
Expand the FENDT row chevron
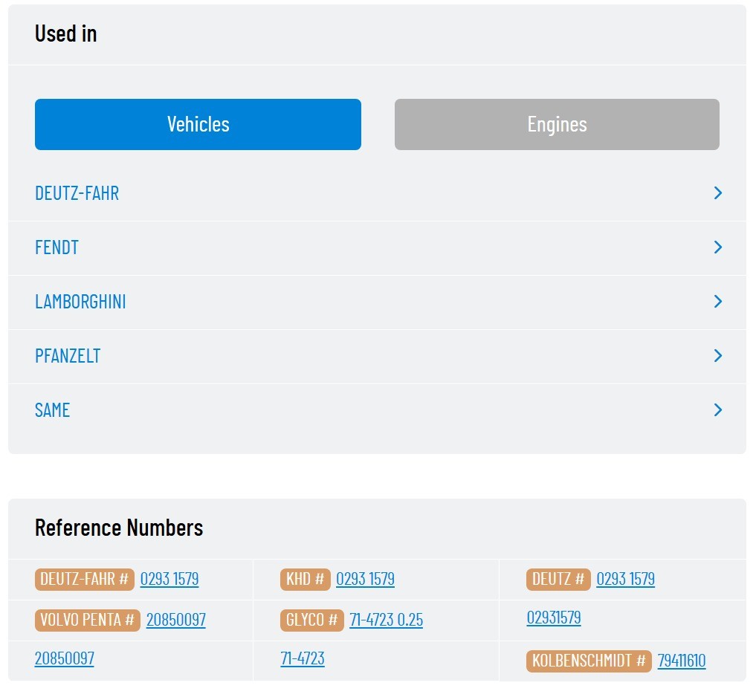pos(717,247)
